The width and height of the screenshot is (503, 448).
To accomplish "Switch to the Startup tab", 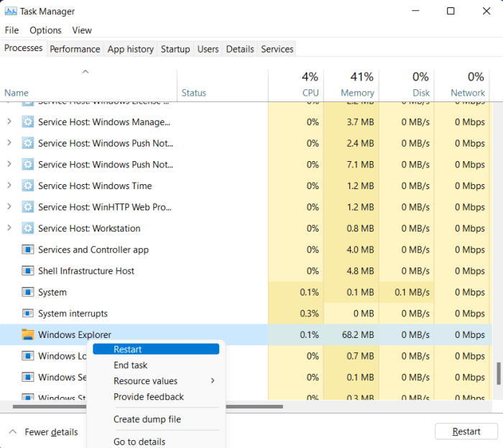I will tap(175, 49).
